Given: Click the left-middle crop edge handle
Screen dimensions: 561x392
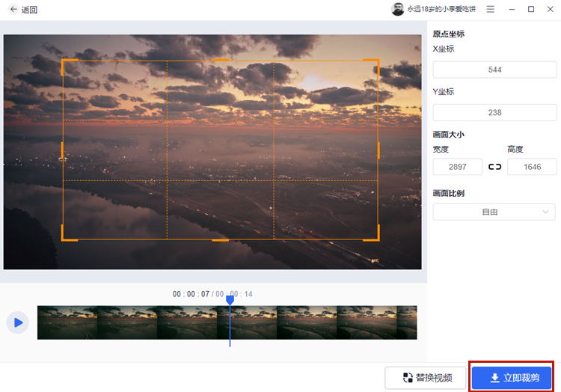Looking at the screenshot, I should tap(62, 150).
